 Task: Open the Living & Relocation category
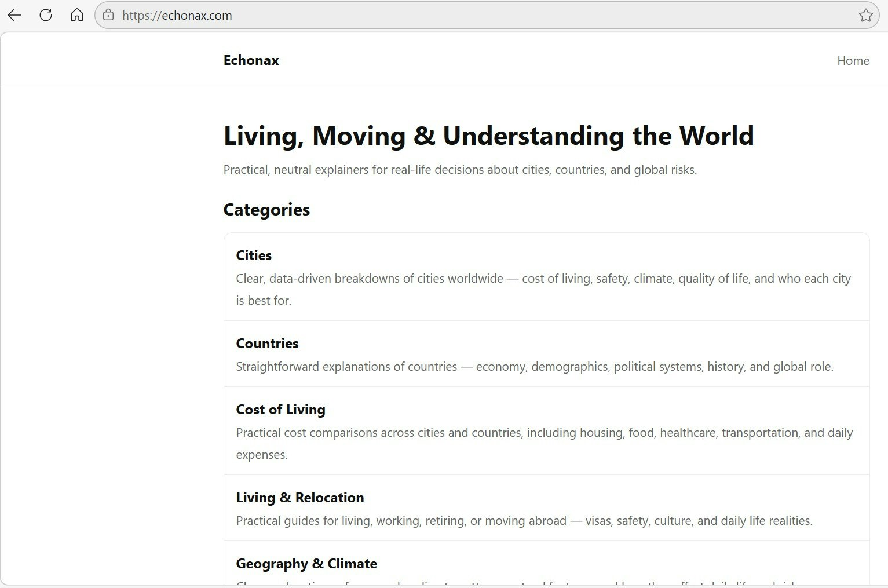coord(300,498)
